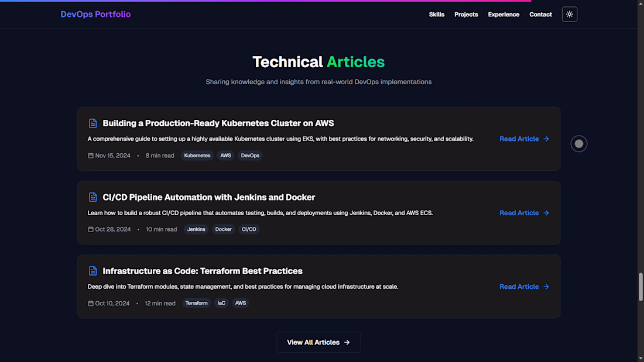The image size is (644, 362).
Task: Click subtitle about sharing knowledge and insights
Action: pos(318,82)
